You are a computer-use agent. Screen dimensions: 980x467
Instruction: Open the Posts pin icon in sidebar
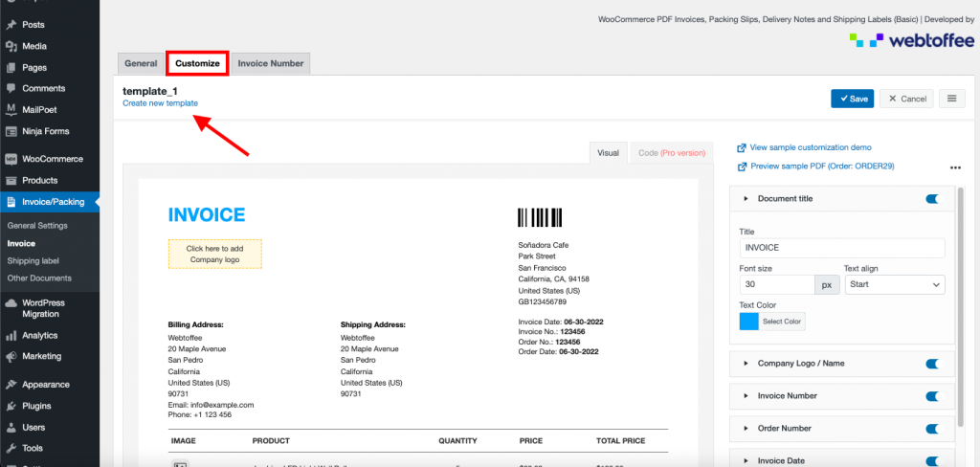click(x=11, y=24)
